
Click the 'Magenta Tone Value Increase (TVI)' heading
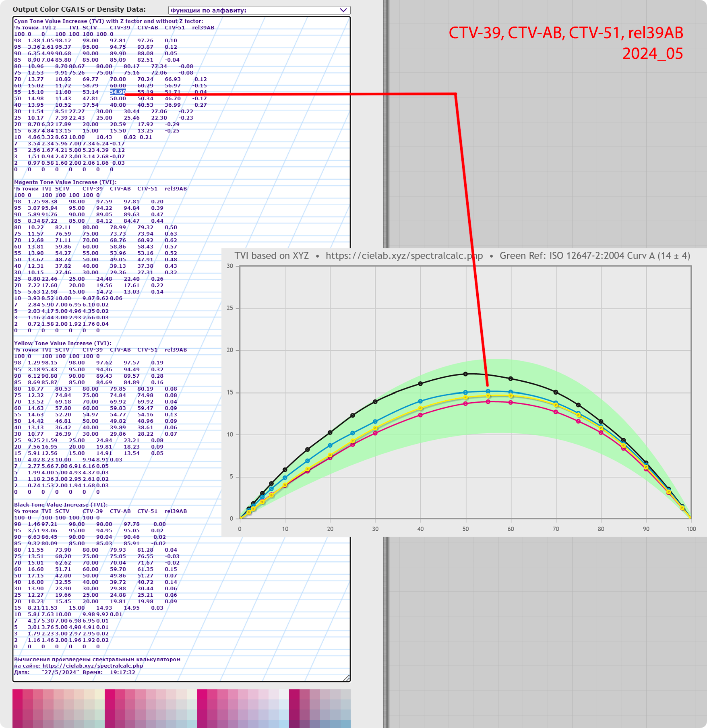pyautogui.click(x=65, y=182)
